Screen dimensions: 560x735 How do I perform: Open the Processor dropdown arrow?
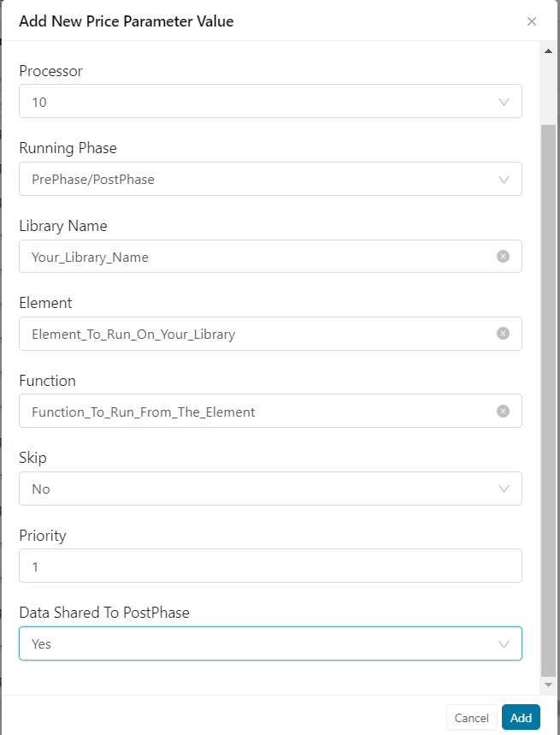(504, 102)
